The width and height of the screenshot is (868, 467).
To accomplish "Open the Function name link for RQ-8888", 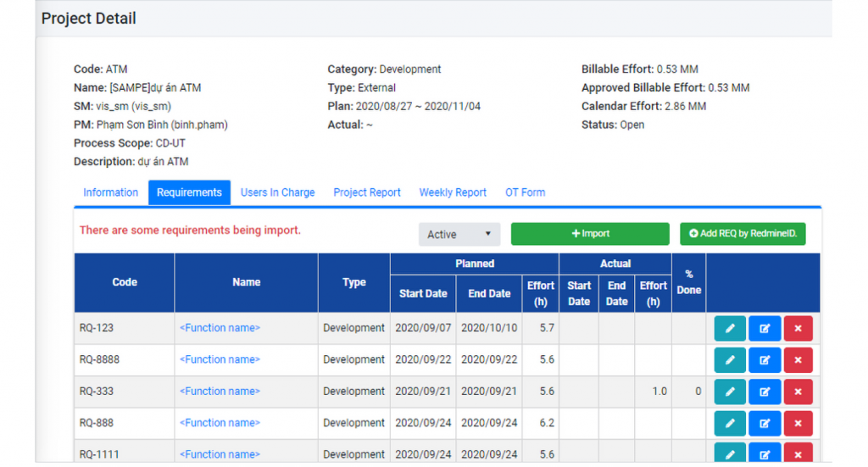I will coord(220,359).
